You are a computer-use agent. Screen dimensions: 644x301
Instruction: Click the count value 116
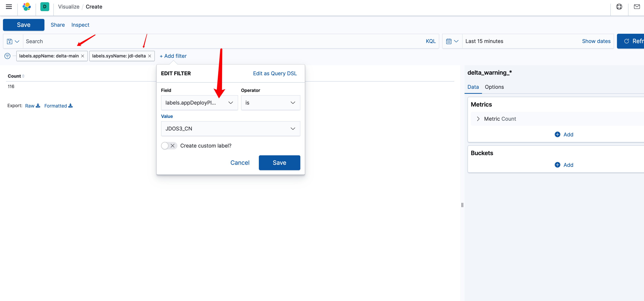[x=11, y=87]
